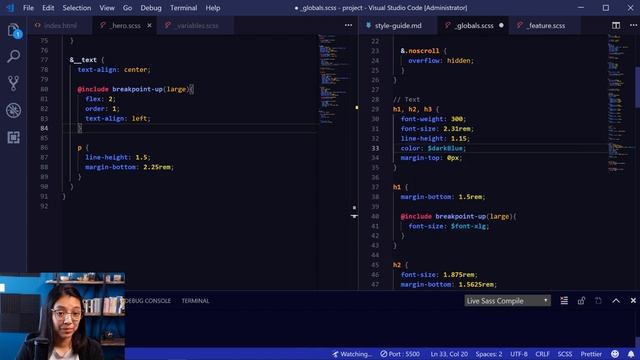640x360 pixels.
Task: Switch to _variables.scss tab
Action: pos(196,25)
